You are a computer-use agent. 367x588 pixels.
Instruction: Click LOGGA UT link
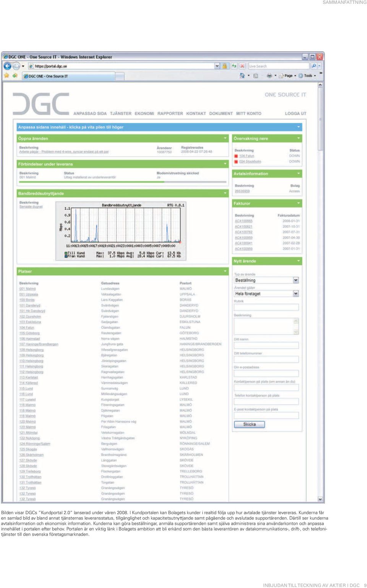tap(296, 114)
